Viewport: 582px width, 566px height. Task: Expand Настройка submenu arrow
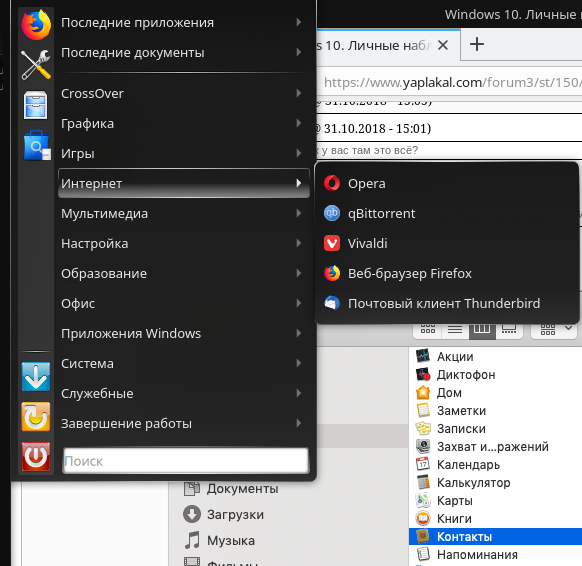click(x=299, y=243)
